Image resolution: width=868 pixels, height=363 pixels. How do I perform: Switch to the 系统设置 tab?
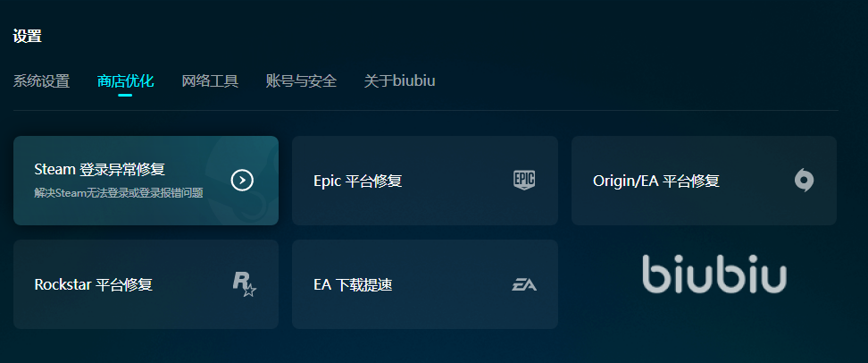41,81
